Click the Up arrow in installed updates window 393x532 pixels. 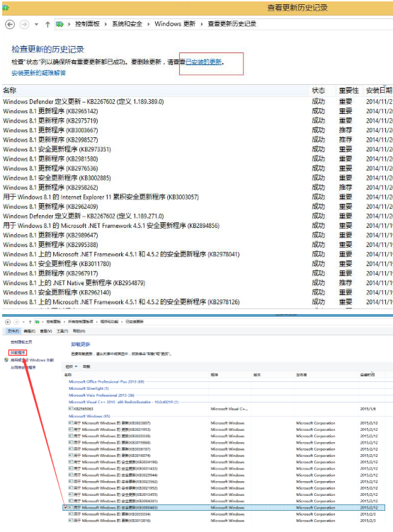(x=30, y=322)
